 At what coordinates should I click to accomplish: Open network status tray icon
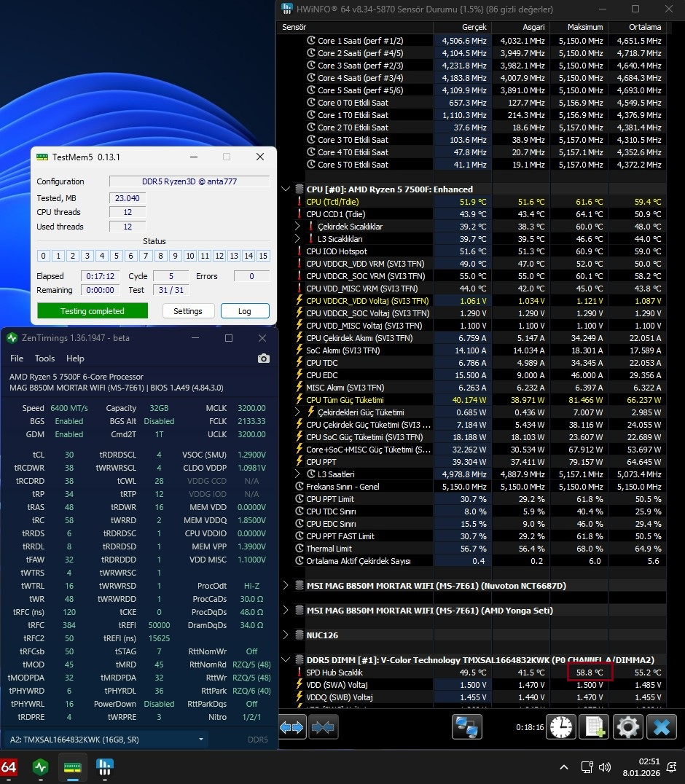pyautogui.click(x=587, y=767)
